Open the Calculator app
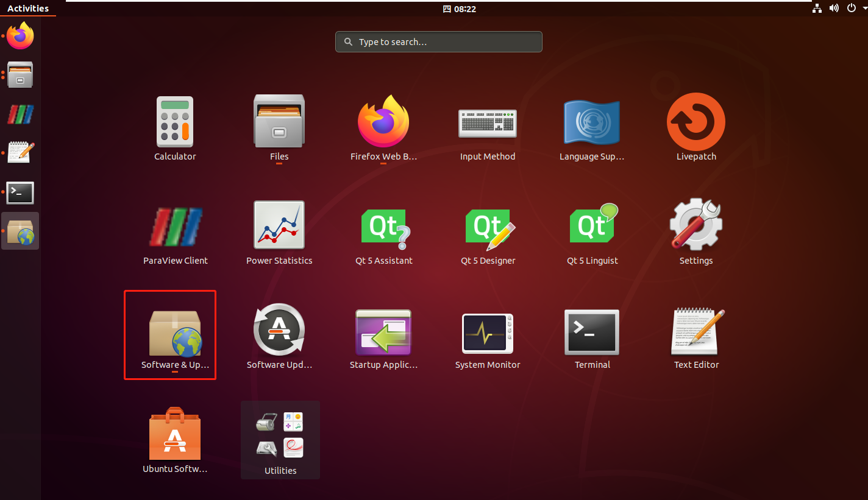868x500 pixels. pos(175,129)
